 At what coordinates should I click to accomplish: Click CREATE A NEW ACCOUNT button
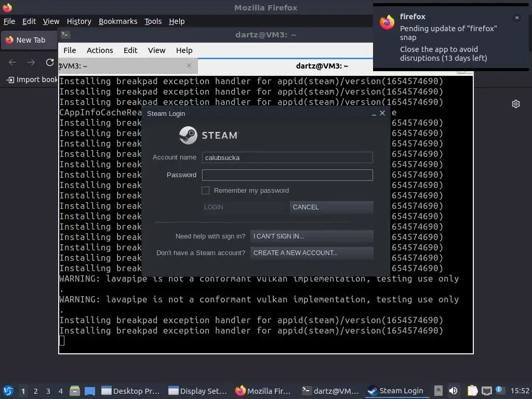(312, 253)
